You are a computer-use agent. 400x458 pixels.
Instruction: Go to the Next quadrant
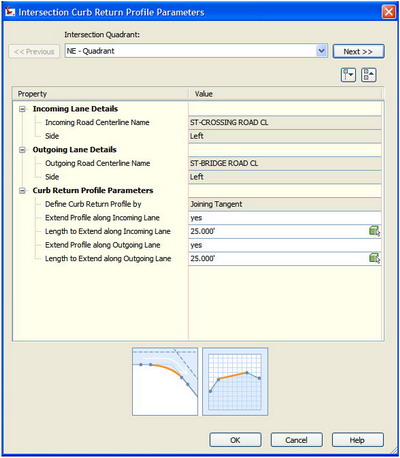[x=358, y=51]
